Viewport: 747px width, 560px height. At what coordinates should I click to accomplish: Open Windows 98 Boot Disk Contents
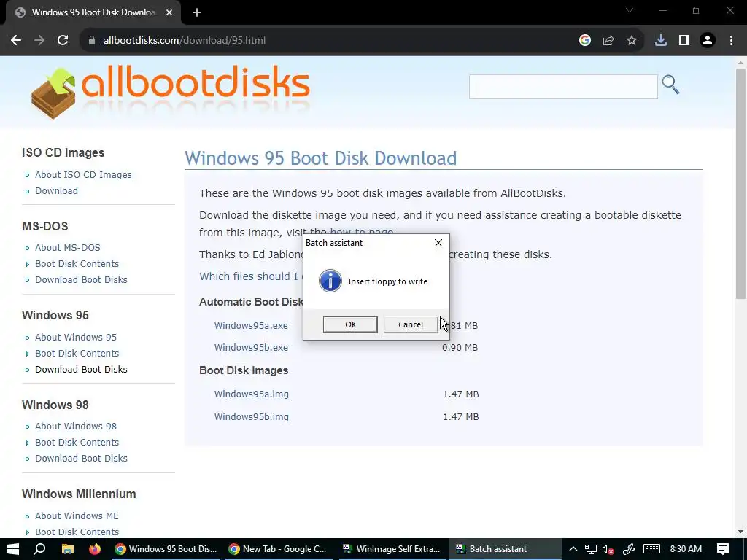pos(77,443)
